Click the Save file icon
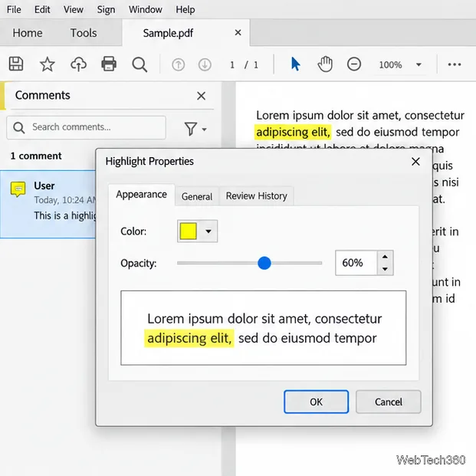The width and height of the screenshot is (476, 476). (x=16, y=64)
